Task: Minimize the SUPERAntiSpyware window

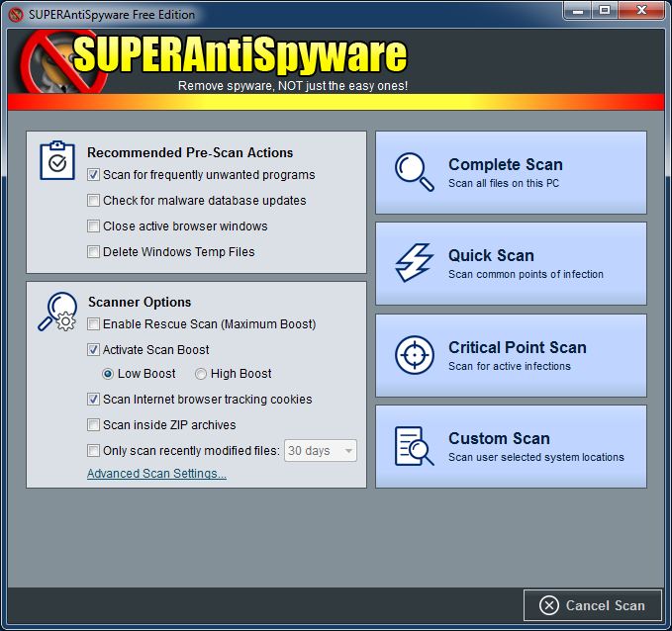Action: pos(578,10)
